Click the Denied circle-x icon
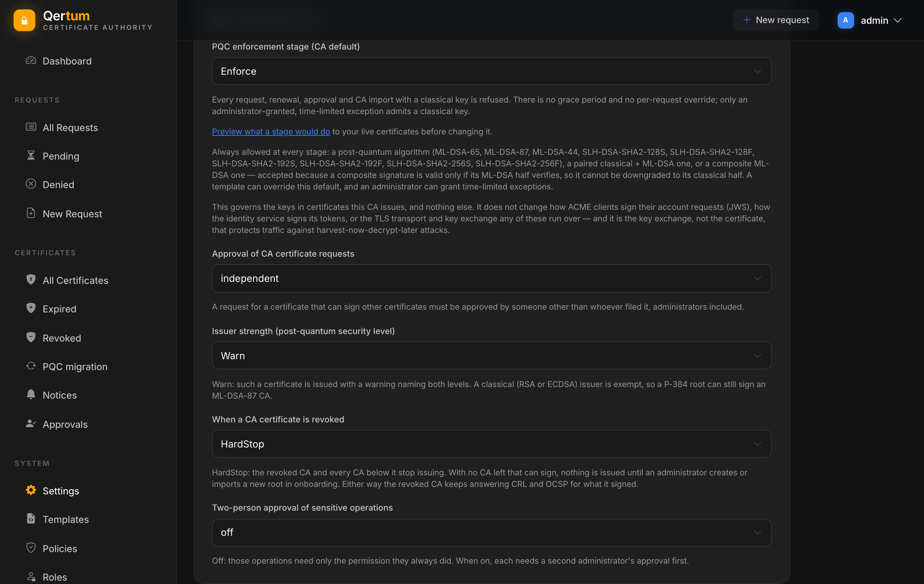This screenshot has width=924, height=584. (31, 184)
